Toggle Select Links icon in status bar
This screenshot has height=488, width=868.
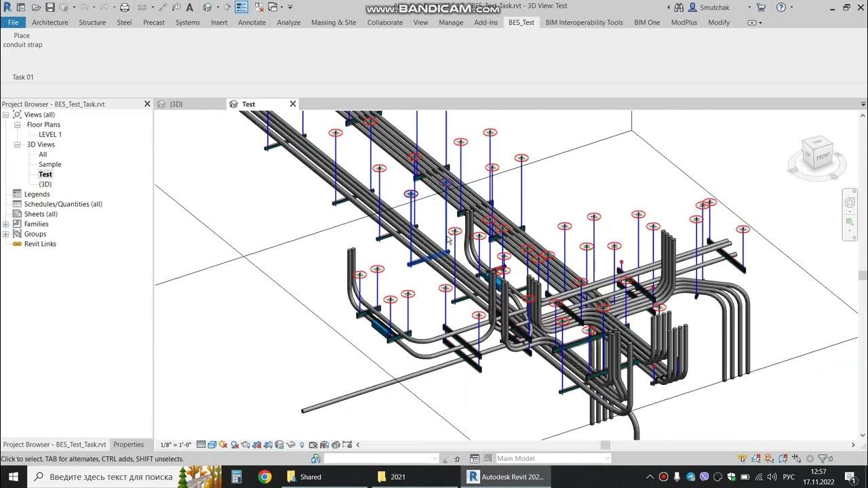(741, 459)
